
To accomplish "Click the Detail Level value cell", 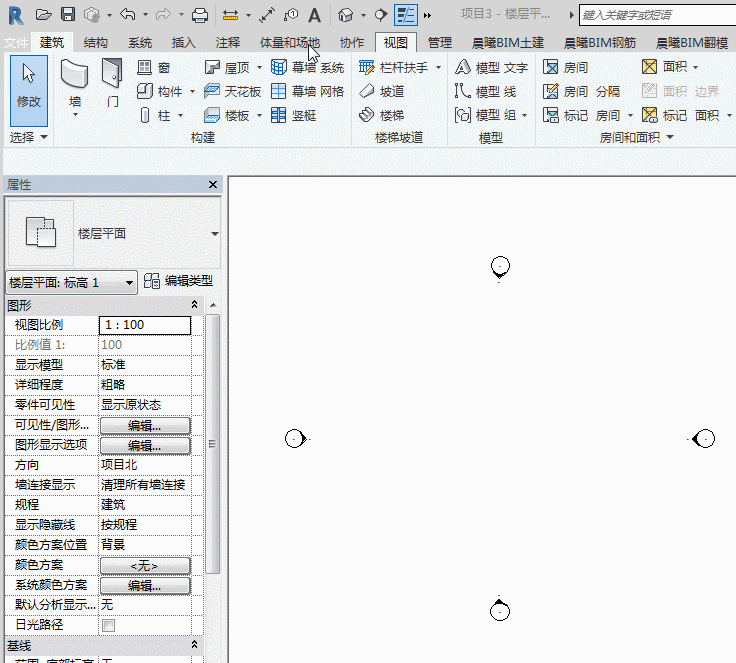I will pyautogui.click(x=145, y=385).
